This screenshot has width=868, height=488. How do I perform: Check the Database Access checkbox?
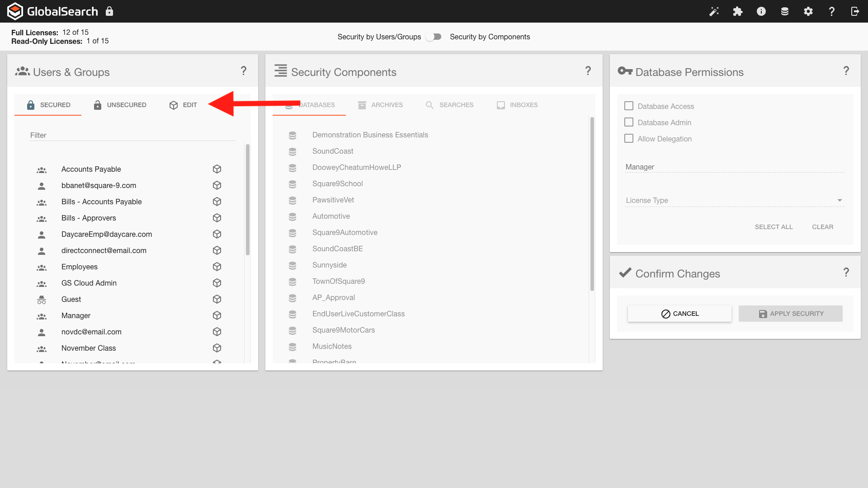[x=629, y=106]
